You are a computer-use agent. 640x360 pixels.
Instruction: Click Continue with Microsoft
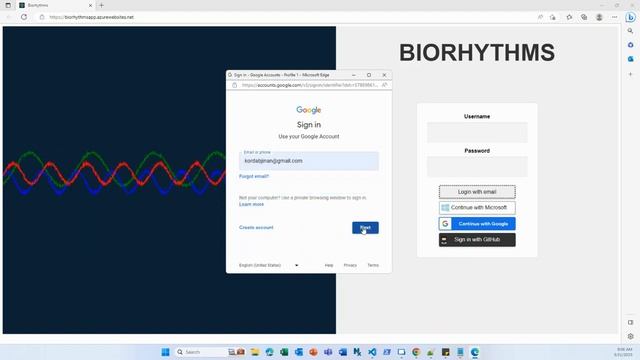coord(477,208)
